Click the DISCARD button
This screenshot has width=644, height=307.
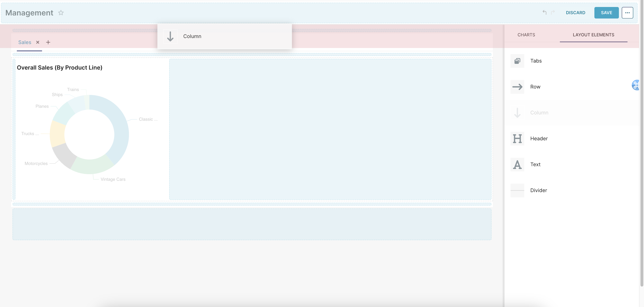(575, 13)
